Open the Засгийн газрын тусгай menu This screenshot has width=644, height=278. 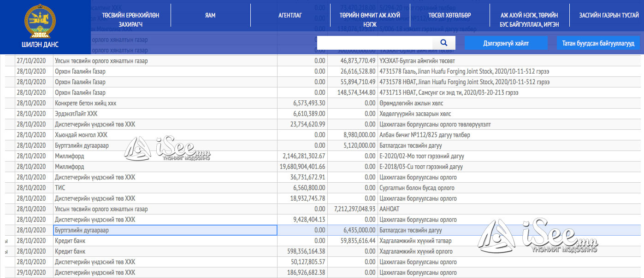click(609, 15)
